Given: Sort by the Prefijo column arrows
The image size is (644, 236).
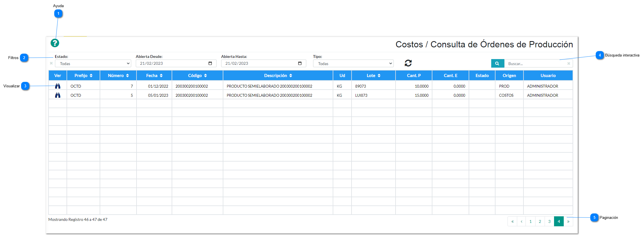Looking at the screenshot, I should tap(91, 76).
